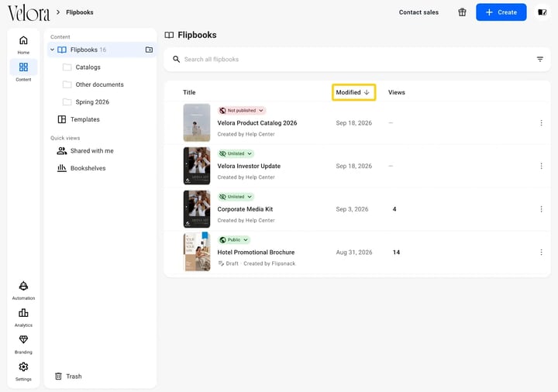This screenshot has width=558, height=392.
Task: Click the Created by Flipsnack text
Action: click(x=270, y=263)
